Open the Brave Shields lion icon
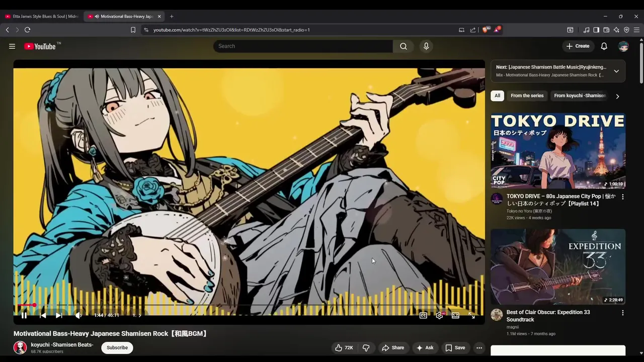The width and height of the screenshot is (644, 362). click(x=485, y=30)
